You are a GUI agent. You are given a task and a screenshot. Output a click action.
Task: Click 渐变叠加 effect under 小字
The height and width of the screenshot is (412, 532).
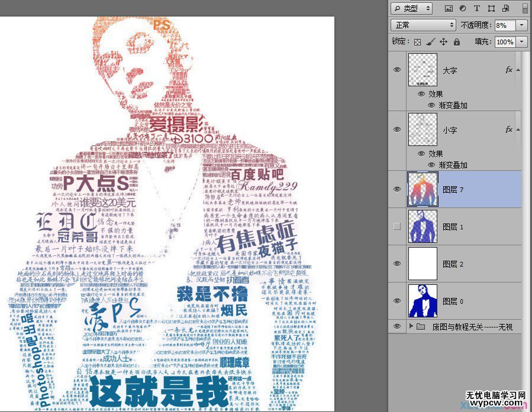[x=453, y=165]
